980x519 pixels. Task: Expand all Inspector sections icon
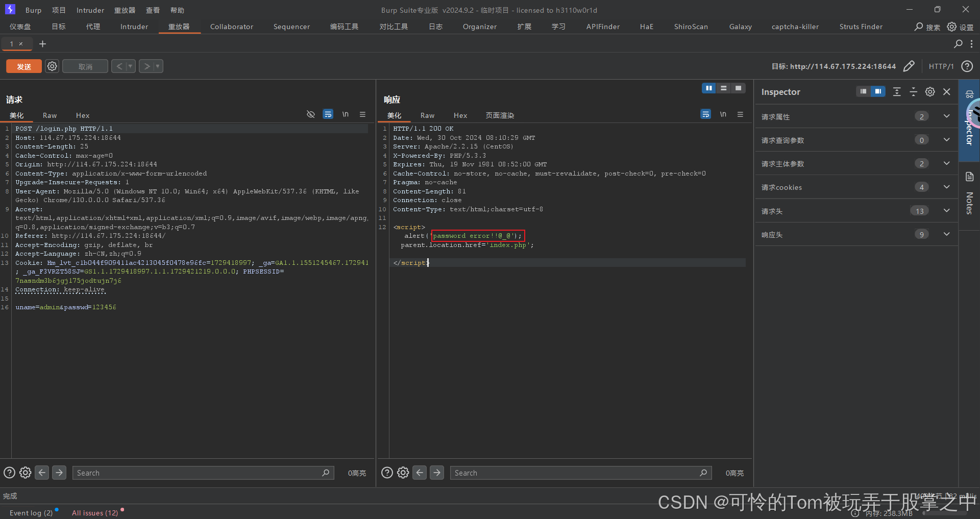(897, 91)
